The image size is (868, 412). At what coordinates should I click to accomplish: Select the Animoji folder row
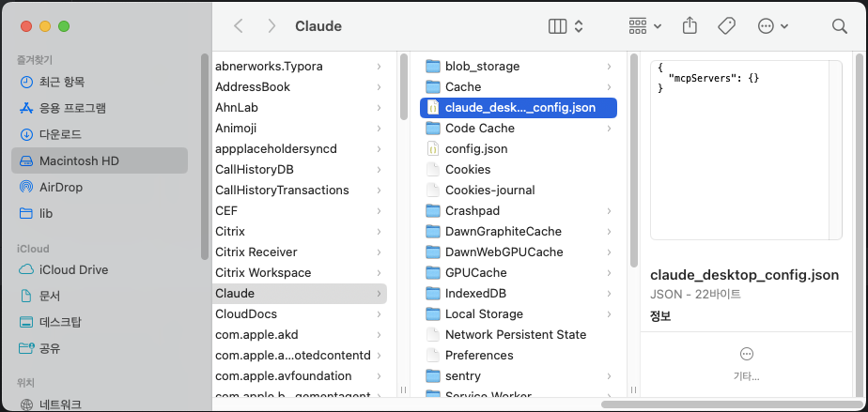tap(300, 129)
